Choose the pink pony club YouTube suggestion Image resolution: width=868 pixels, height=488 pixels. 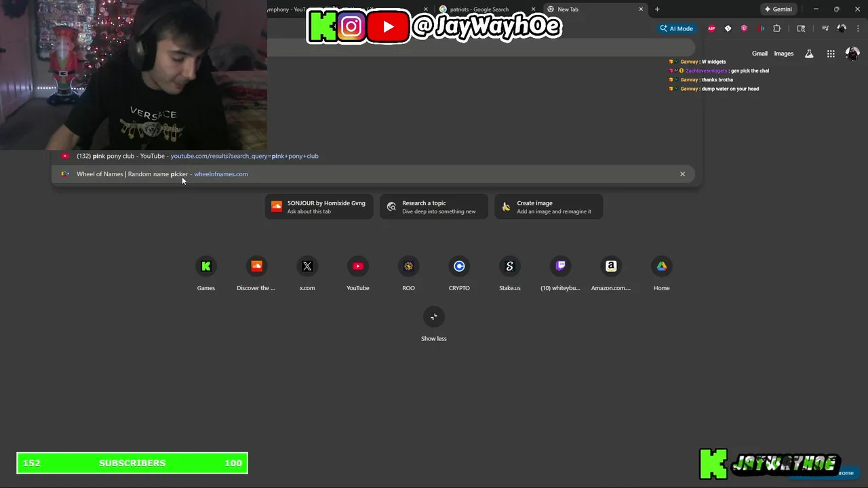(374, 156)
